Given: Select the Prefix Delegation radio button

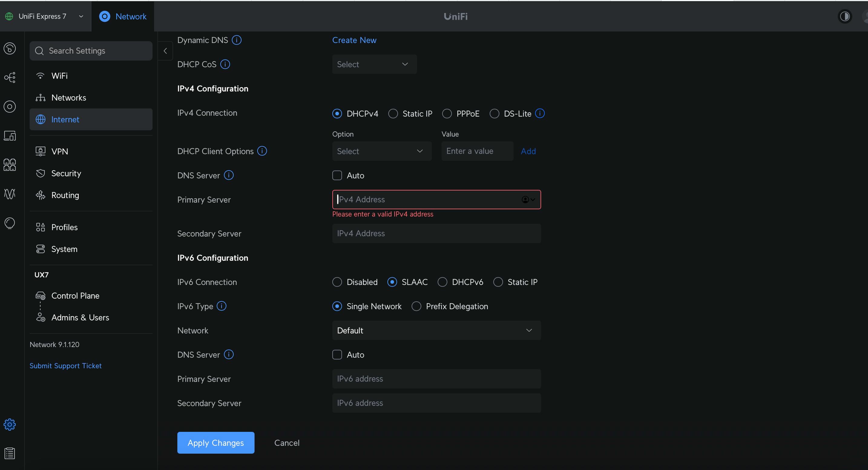Looking at the screenshot, I should (x=416, y=306).
